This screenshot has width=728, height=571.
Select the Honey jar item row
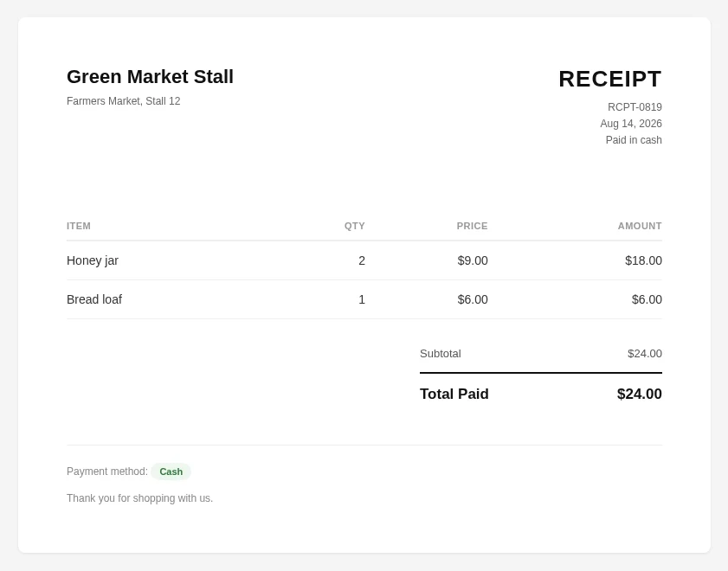364,260
